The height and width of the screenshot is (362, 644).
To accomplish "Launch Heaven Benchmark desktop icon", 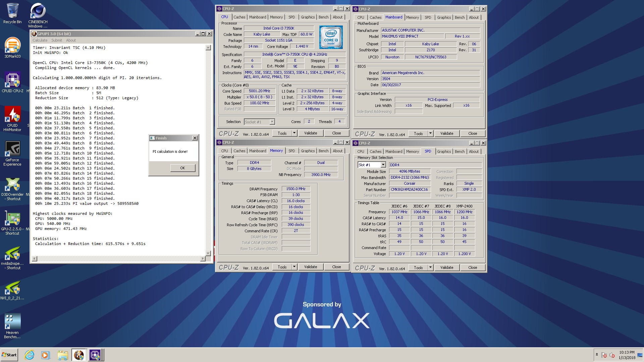I will click(x=12, y=326).
